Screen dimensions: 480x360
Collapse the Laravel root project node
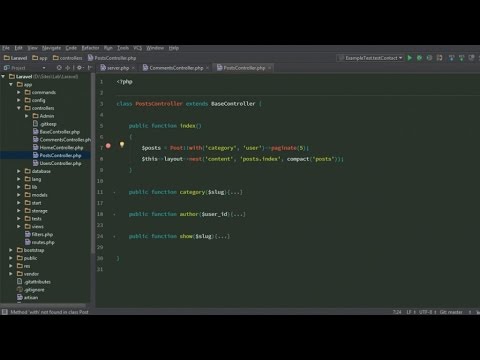3,76
